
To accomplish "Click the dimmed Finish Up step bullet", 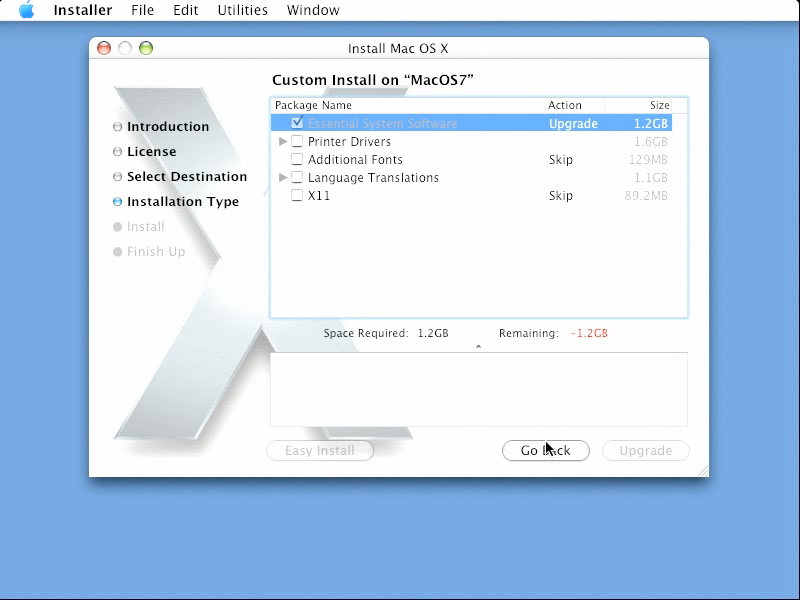I will 117,252.
